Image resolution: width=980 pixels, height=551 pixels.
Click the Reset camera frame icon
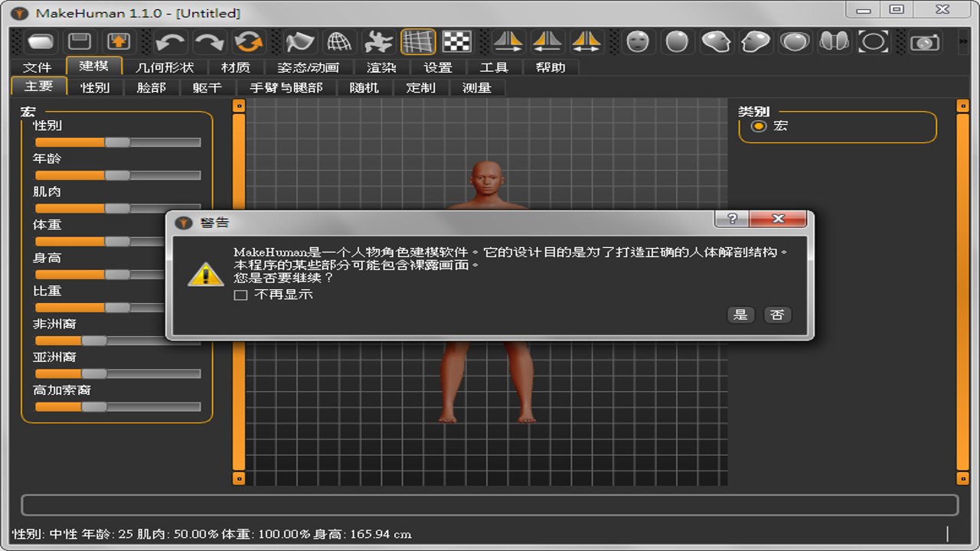click(873, 41)
